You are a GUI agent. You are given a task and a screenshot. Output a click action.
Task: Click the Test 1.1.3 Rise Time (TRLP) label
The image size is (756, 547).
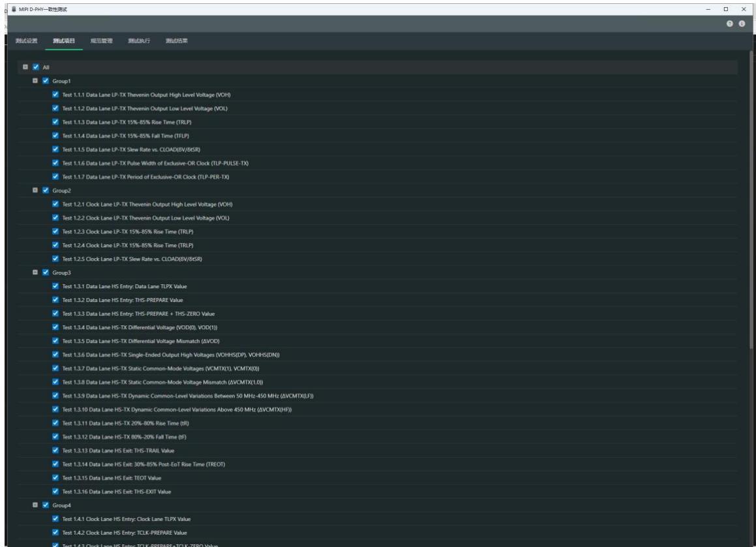(x=127, y=123)
